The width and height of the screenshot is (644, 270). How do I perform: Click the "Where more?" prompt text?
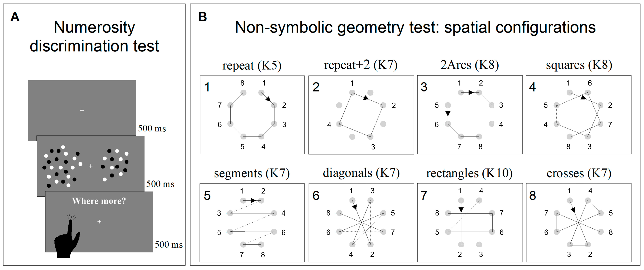(x=99, y=201)
